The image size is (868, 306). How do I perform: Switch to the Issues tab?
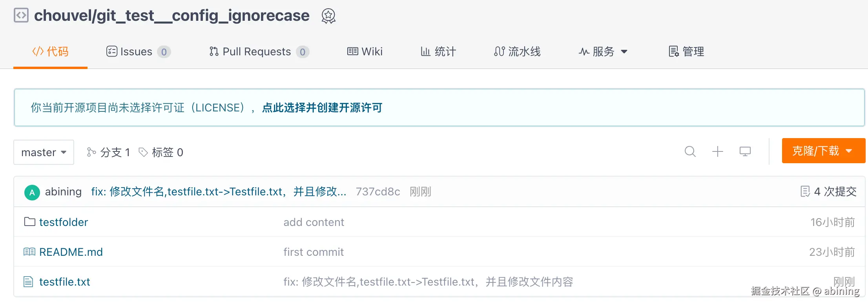pyautogui.click(x=138, y=52)
